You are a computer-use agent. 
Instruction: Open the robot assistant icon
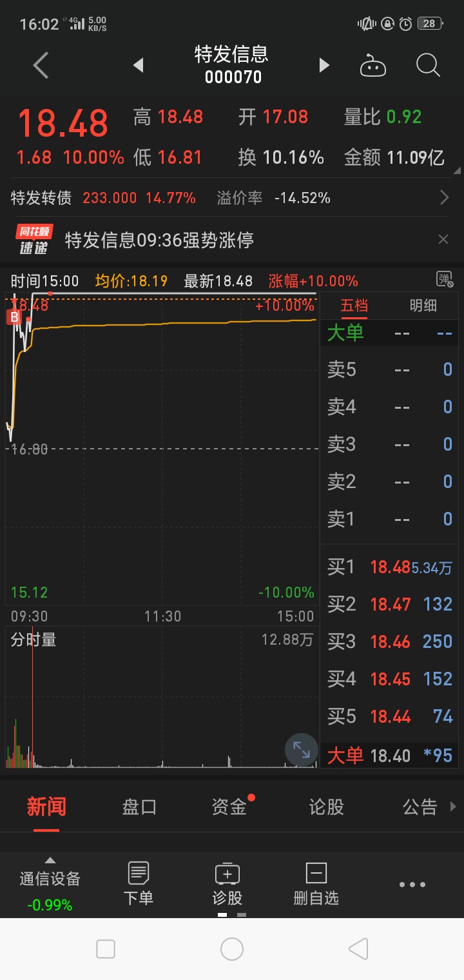[372, 66]
